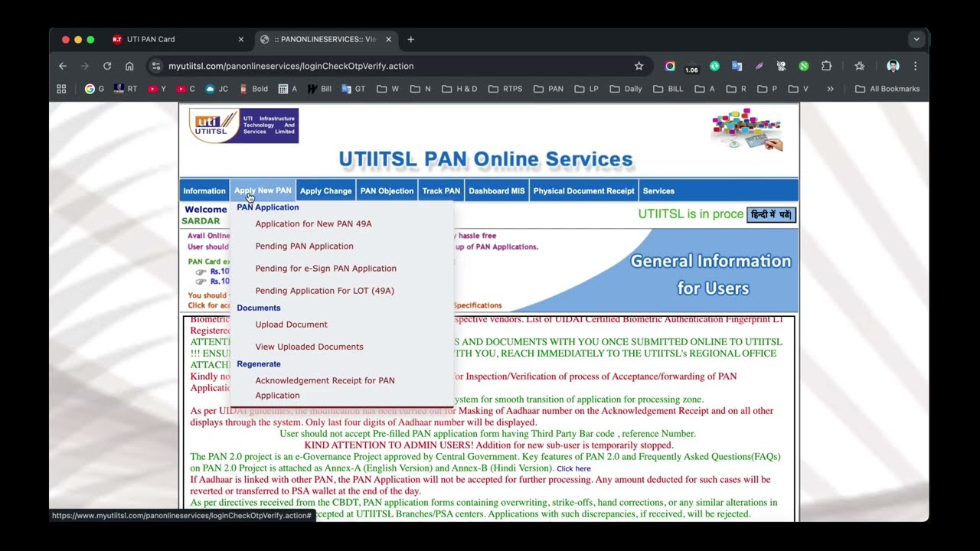This screenshot has height=551, width=980.
Task: Open the G Google bookmark
Action: click(94, 89)
